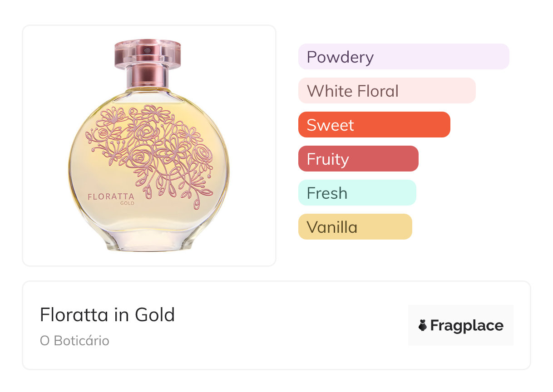Click the rose gold bottle cap
Image resolution: width=553 pixels, height=392 pixels.
(x=148, y=54)
